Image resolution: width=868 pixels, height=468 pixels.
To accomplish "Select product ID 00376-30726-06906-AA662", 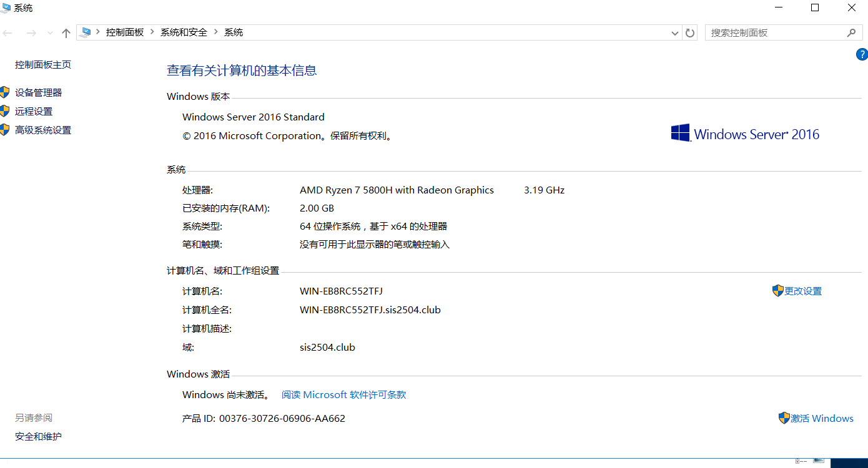I will [282, 419].
